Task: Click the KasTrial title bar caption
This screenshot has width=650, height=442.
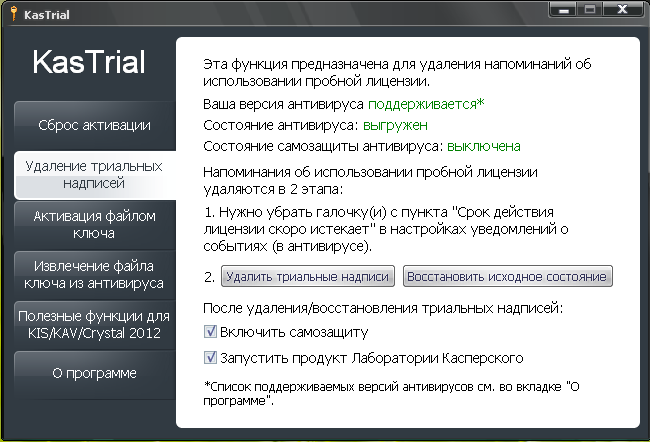Action: 47,15
